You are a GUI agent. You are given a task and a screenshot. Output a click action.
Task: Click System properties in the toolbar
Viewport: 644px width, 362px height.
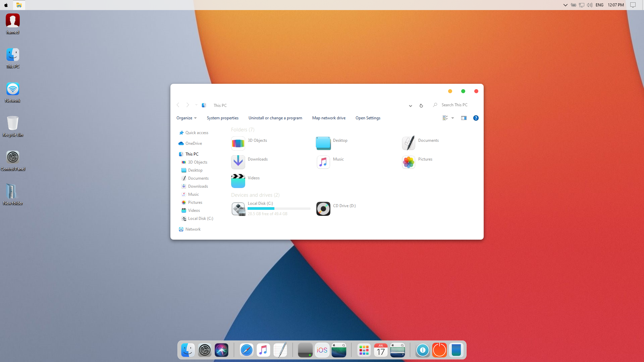click(223, 118)
